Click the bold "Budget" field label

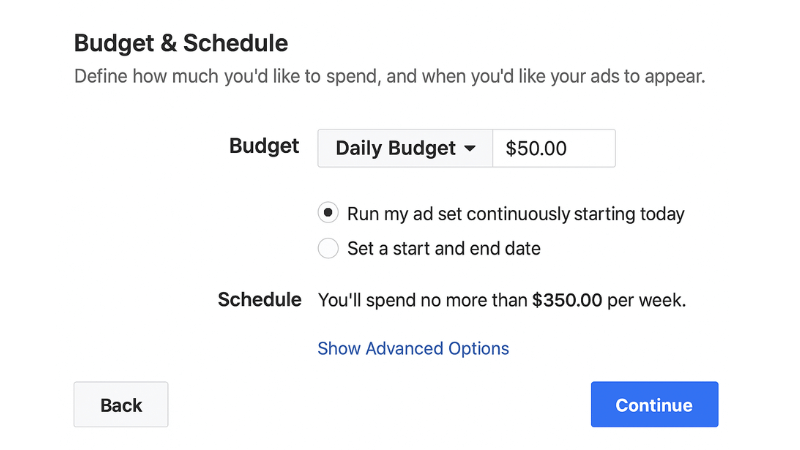click(264, 146)
